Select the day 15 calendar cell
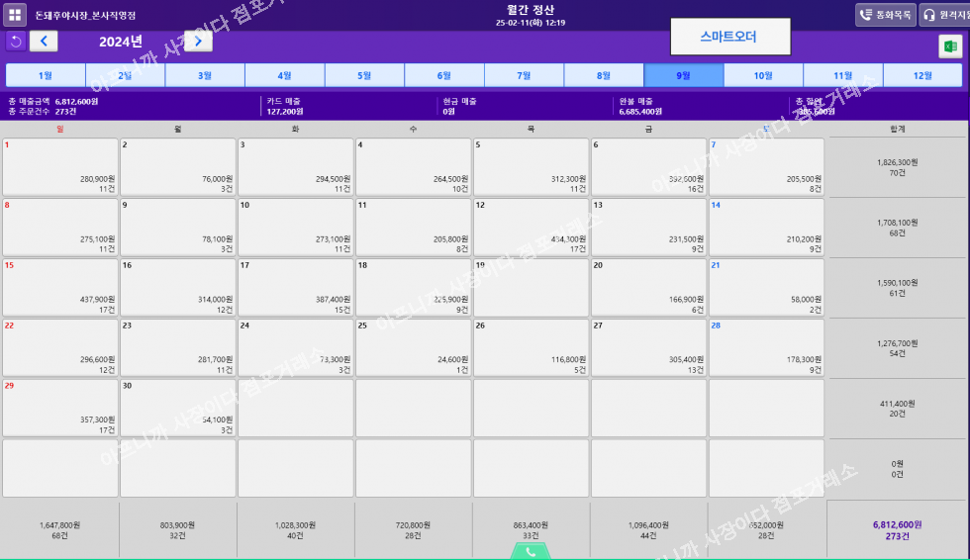This screenshot has width=970, height=560. point(60,287)
